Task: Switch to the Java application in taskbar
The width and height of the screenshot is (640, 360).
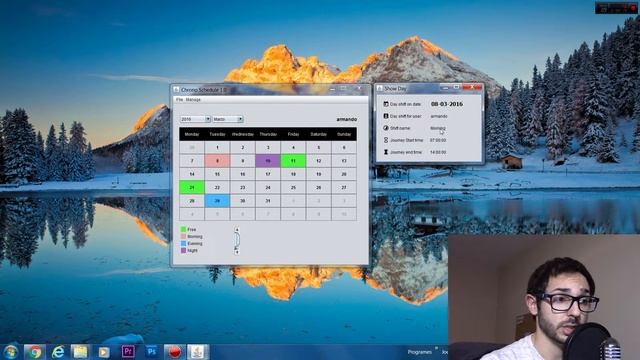Action: tap(198, 351)
